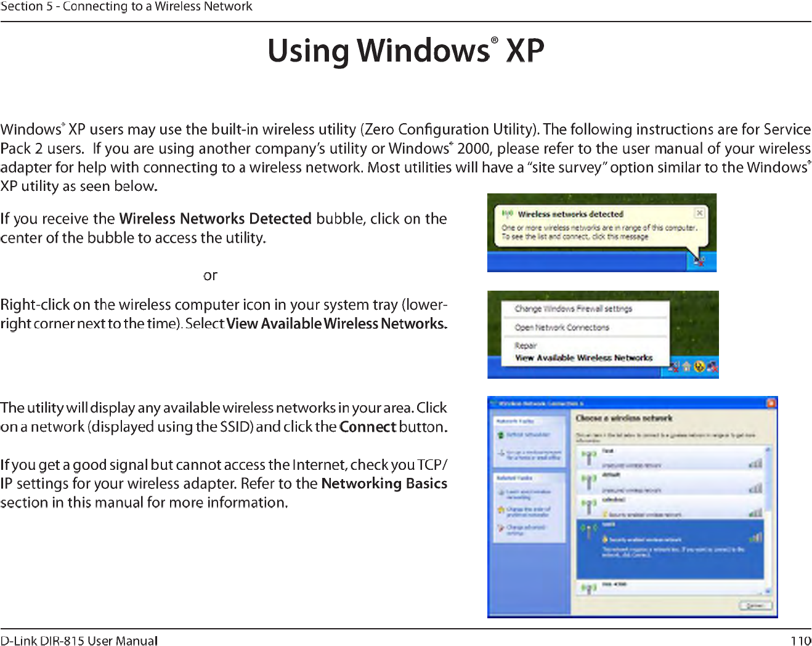Viewport: 812px width, 646px height.
Task: Select the last partly visible network
Action: (670, 587)
